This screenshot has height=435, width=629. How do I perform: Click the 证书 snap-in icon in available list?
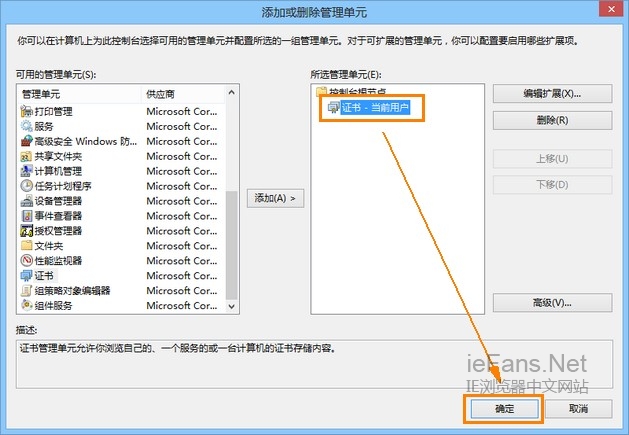point(26,276)
